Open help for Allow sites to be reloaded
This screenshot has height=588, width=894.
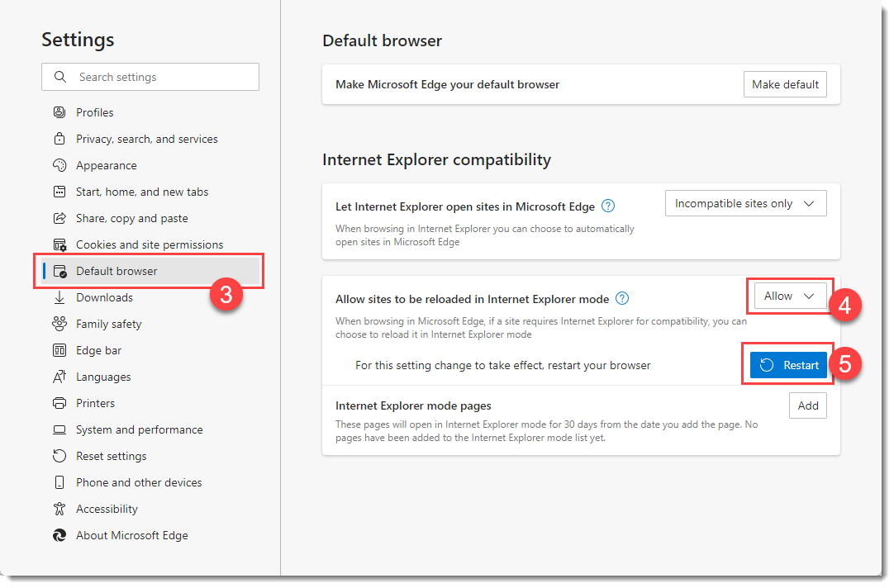tap(622, 299)
